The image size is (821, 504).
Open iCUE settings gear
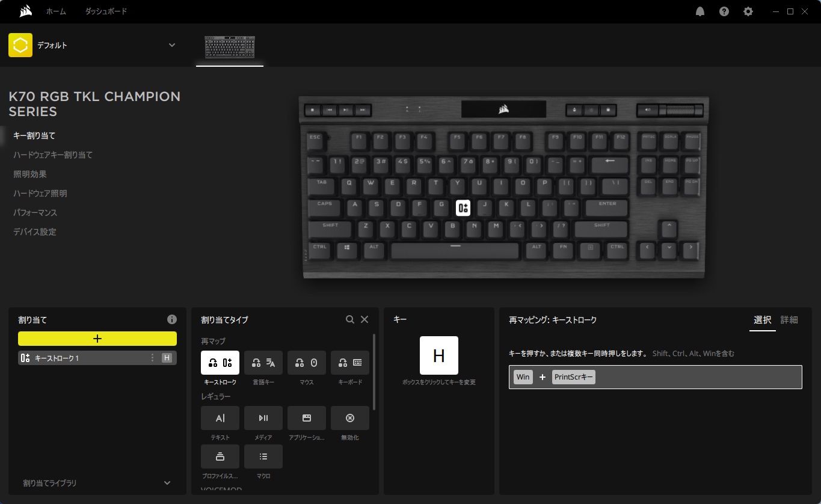(748, 11)
